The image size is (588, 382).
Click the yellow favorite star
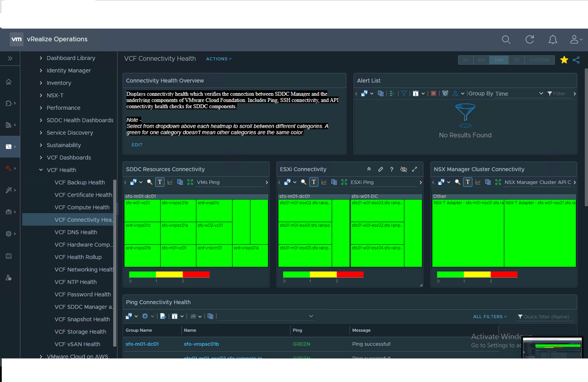pos(564,60)
